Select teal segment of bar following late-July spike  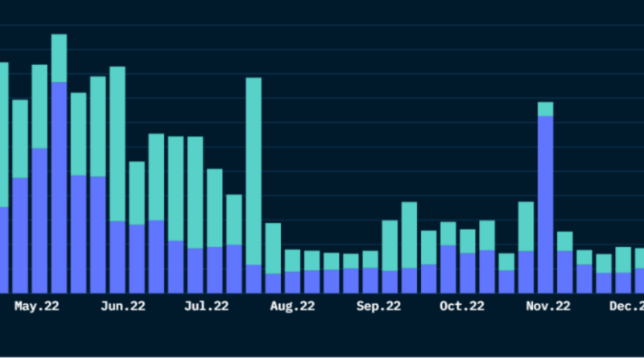[x=273, y=248]
